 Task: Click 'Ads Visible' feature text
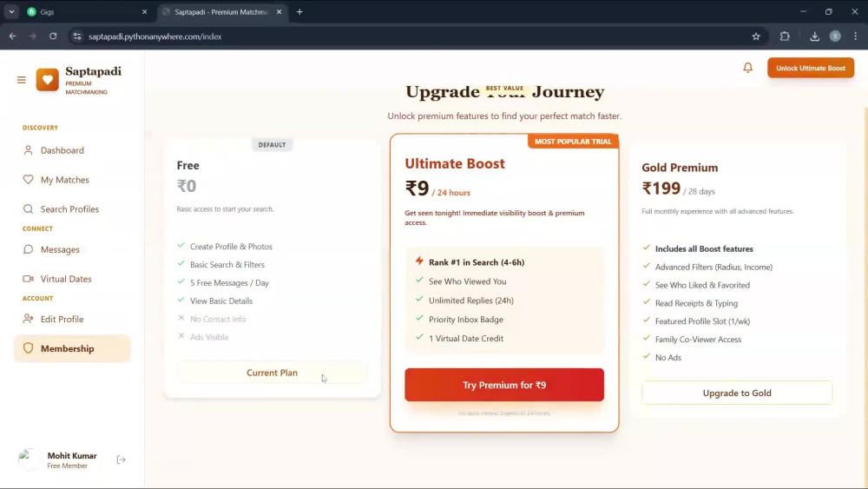tap(209, 337)
